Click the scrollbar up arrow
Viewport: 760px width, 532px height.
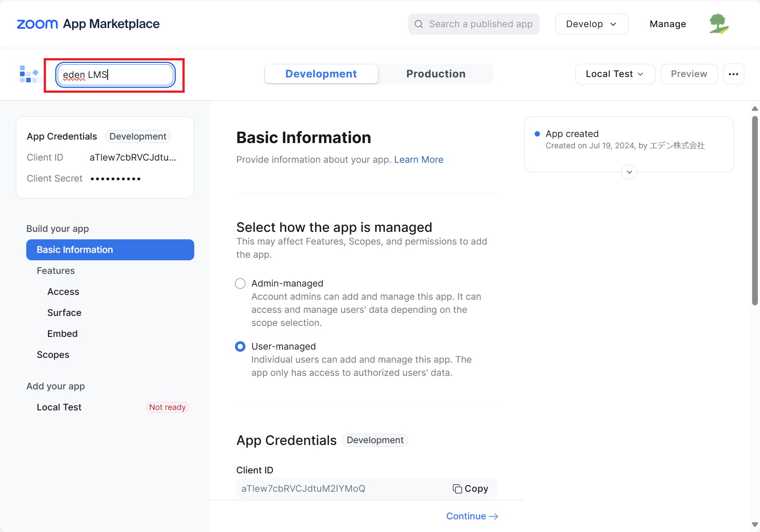click(x=755, y=108)
